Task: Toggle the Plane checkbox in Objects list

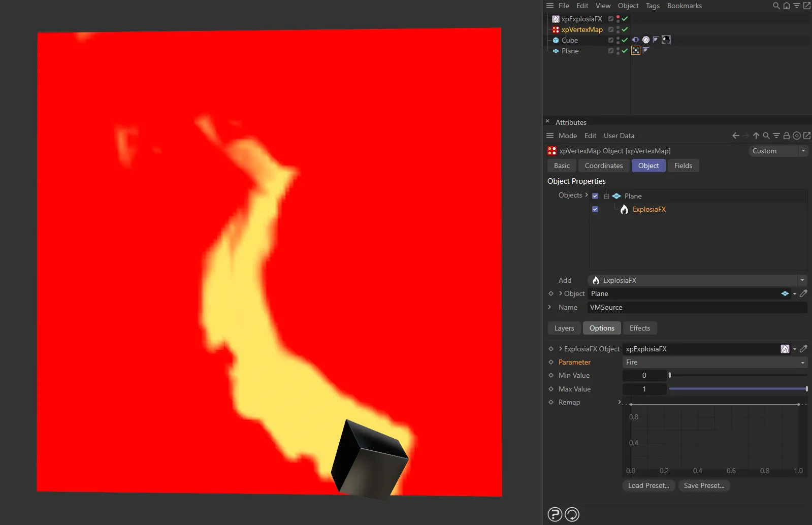Action: click(x=595, y=196)
